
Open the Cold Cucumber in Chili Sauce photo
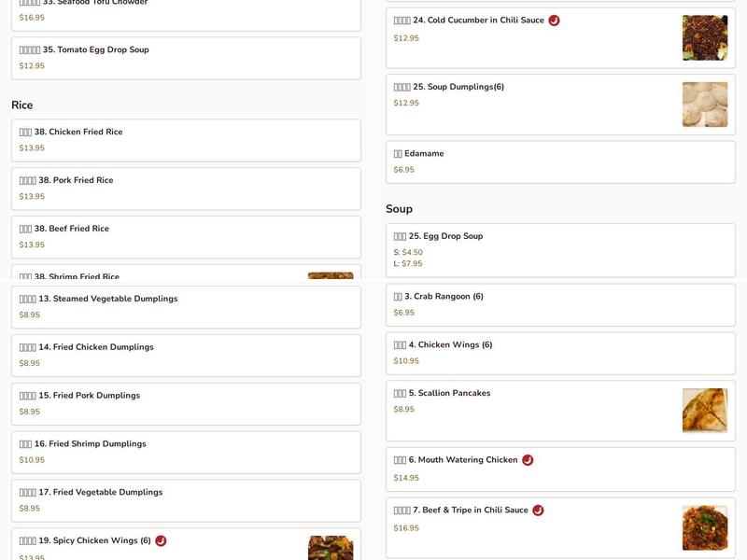point(704,38)
